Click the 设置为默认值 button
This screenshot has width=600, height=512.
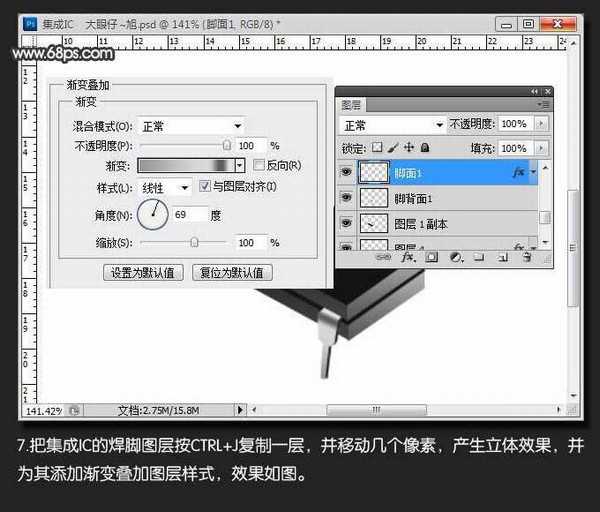[142, 272]
